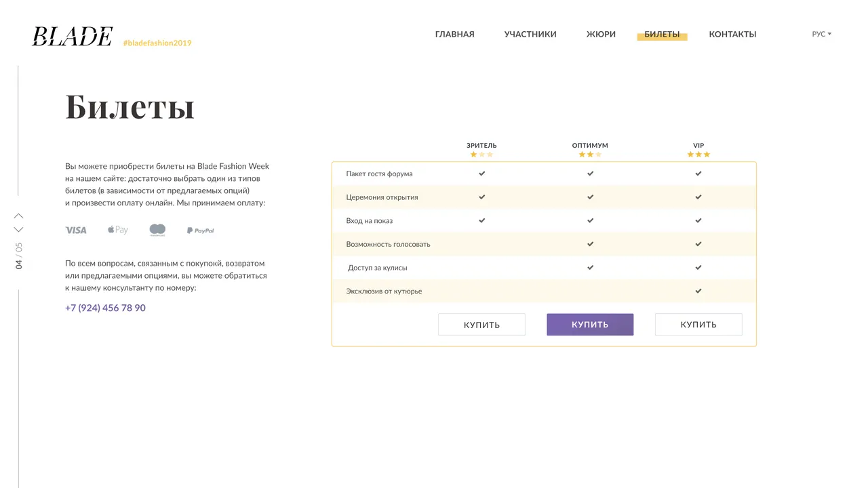
Task: Click the Зритель one-star rating
Action: (481, 155)
